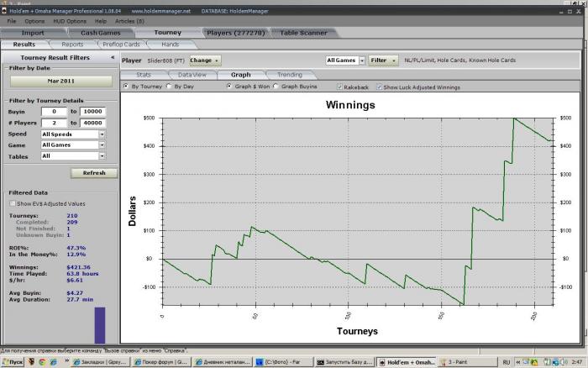The image size is (588, 368).
Task: Select the Graph Buyins radio button
Action: click(276, 87)
